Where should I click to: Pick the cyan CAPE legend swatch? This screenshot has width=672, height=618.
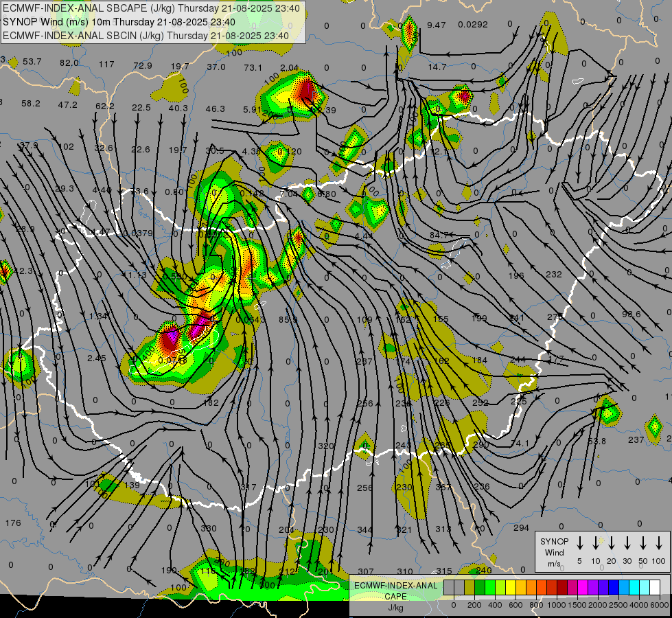point(634,588)
